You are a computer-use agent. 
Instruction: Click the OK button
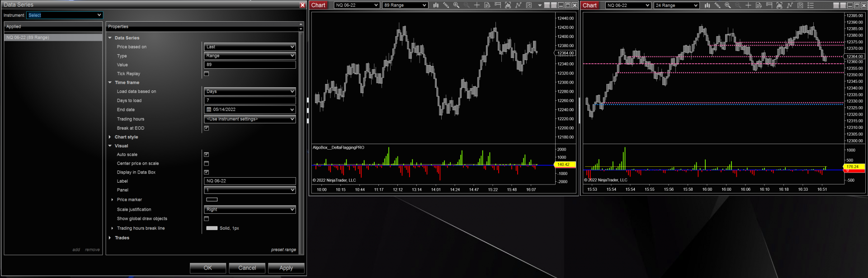[x=208, y=268]
